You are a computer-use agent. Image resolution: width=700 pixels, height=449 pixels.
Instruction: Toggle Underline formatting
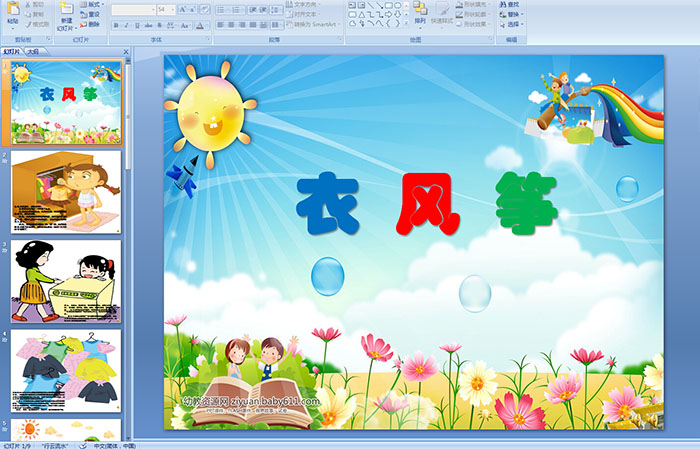point(137,25)
